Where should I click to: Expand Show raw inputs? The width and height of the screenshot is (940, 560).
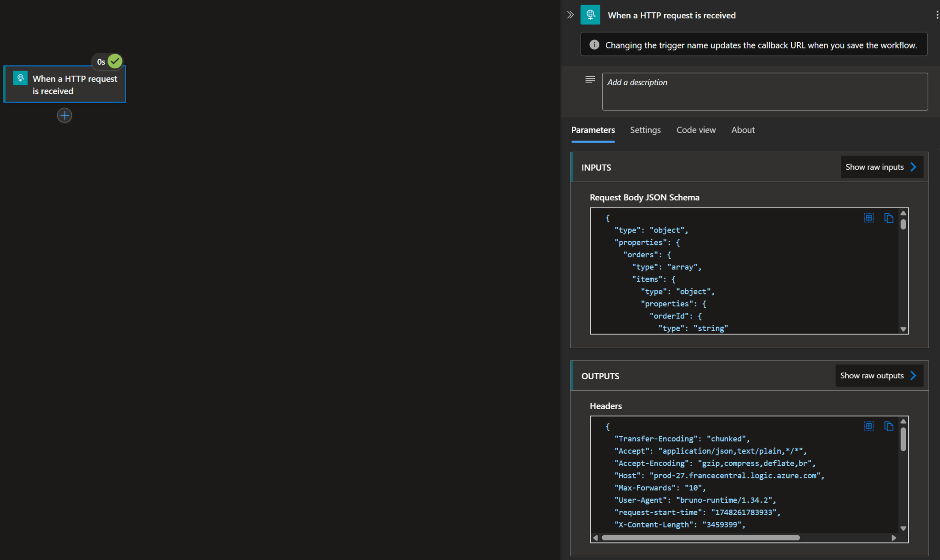point(881,166)
